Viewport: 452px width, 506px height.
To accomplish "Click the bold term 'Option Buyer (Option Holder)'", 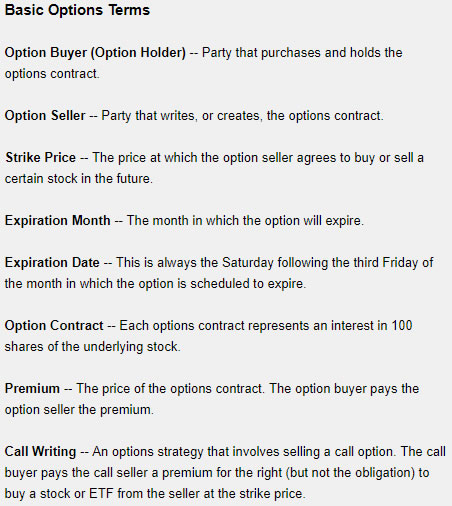I will (x=95, y=53).
